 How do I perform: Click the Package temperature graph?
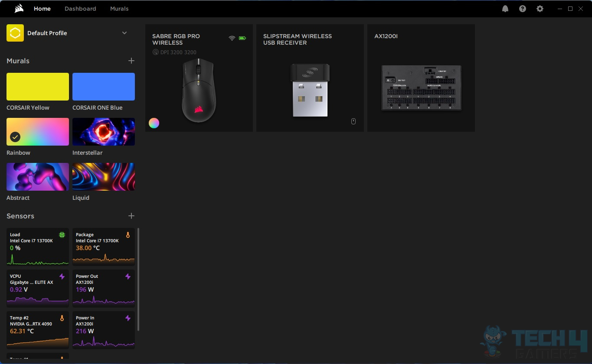[x=104, y=259]
